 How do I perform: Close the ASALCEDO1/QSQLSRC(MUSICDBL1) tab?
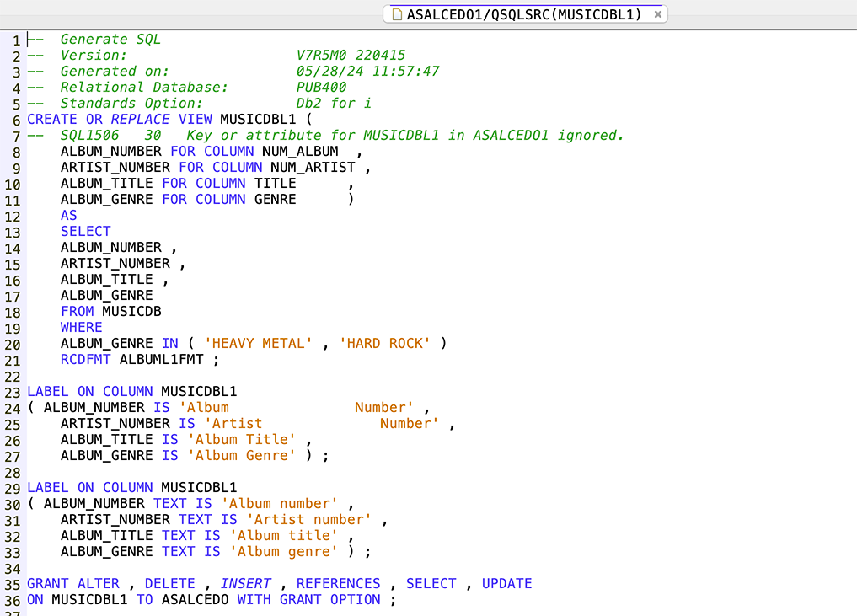point(658,14)
